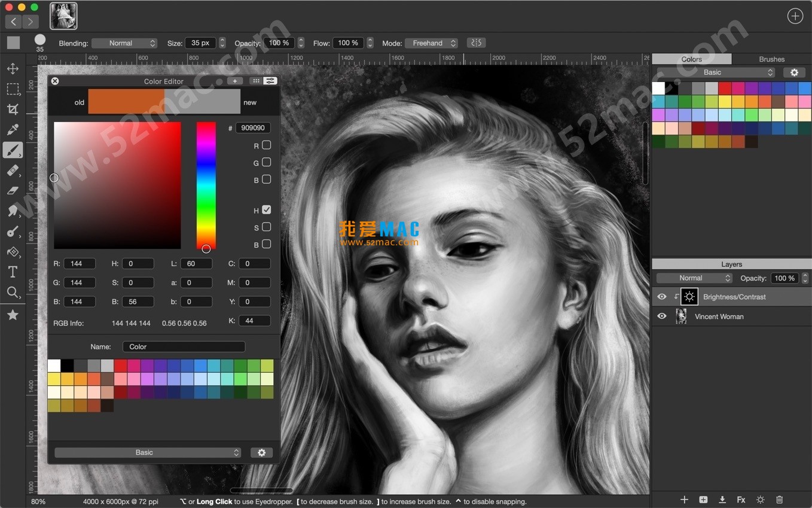Click the merge down arrow icon in Layers
Screen dimensions: 812x508
[722, 500]
